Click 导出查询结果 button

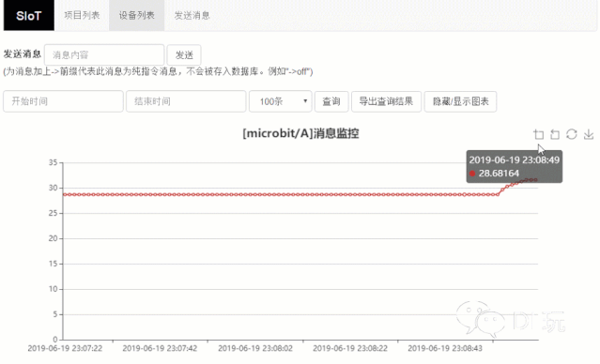386,101
